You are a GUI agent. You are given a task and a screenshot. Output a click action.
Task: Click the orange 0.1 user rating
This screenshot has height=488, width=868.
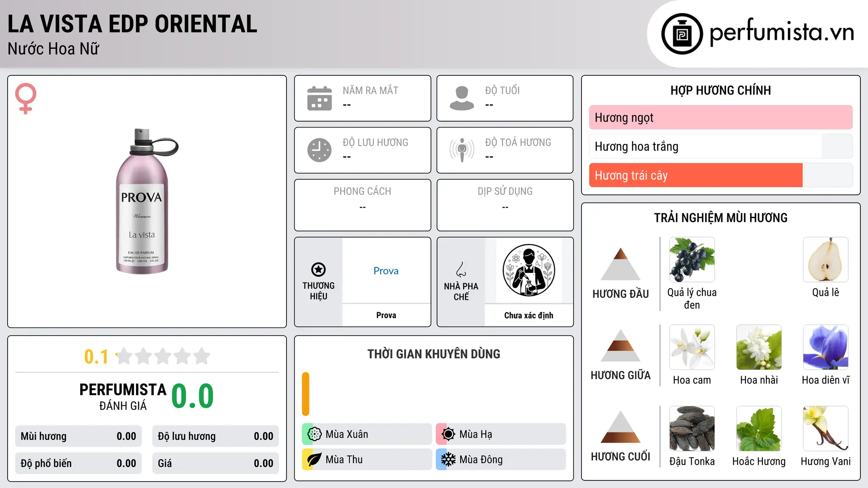pos(96,357)
